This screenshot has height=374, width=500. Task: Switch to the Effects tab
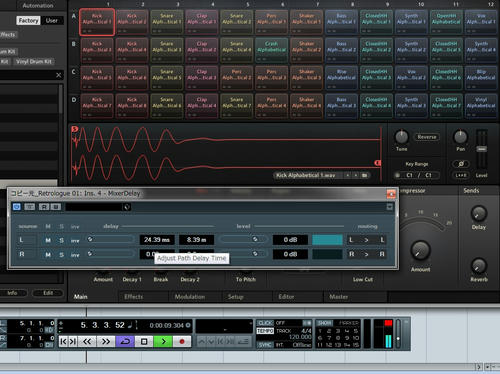tap(133, 297)
